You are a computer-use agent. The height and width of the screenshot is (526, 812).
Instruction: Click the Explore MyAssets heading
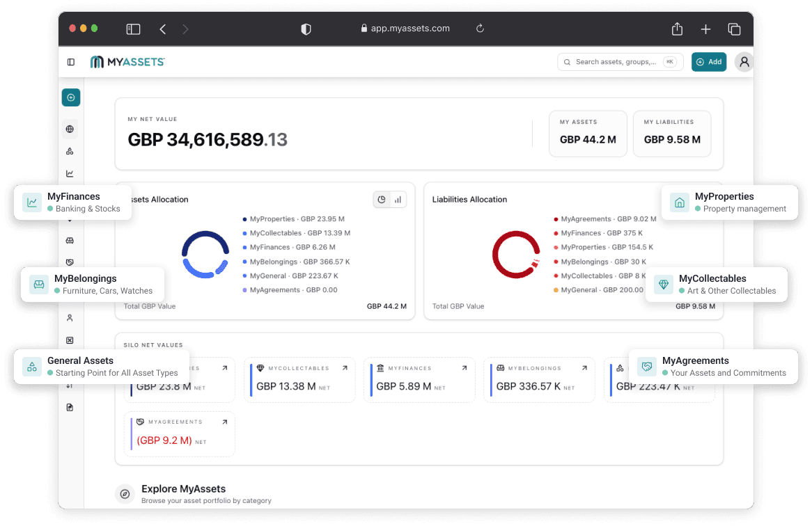183,488
